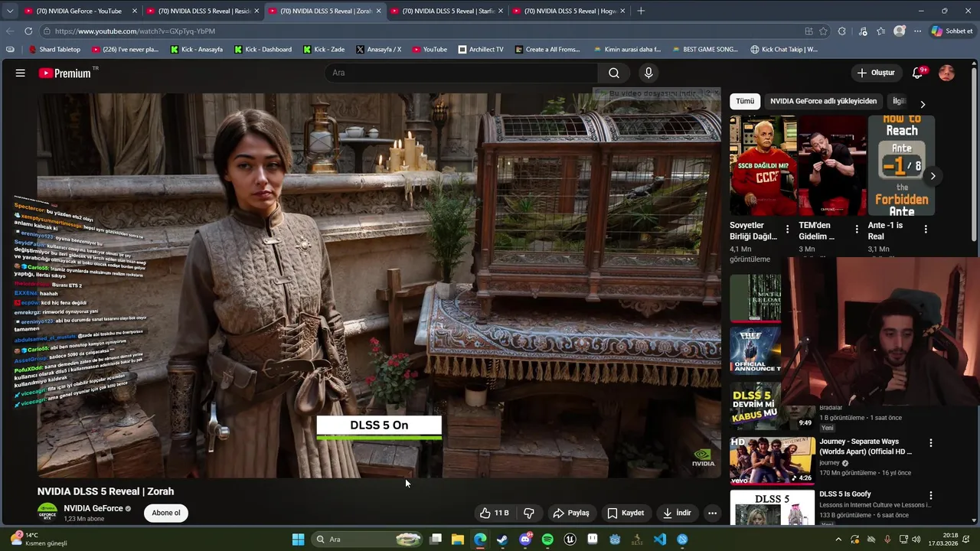Open Visual Studio Code from taskbar
Viewport: 980px width, 551px height.
tap(660, 540)
